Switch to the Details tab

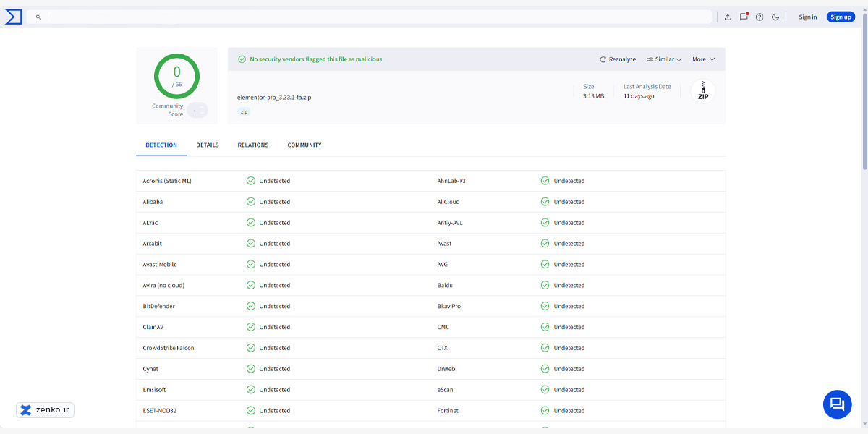208,145
